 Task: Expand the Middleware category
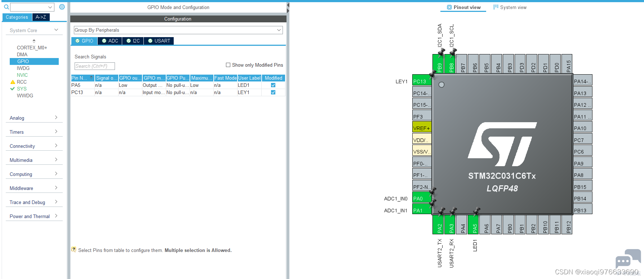pyautogui.click(x=34, y=188)
